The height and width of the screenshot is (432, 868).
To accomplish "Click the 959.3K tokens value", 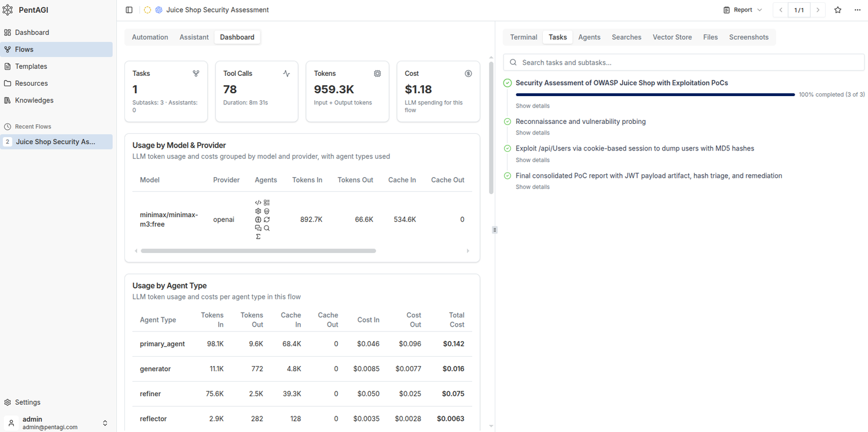I will (334, 89).
